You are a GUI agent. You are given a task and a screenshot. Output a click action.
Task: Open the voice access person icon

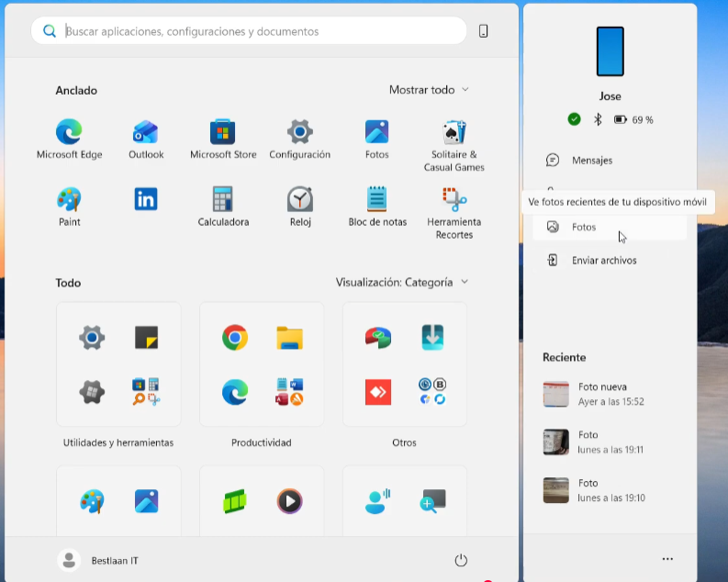coord(378,501)
